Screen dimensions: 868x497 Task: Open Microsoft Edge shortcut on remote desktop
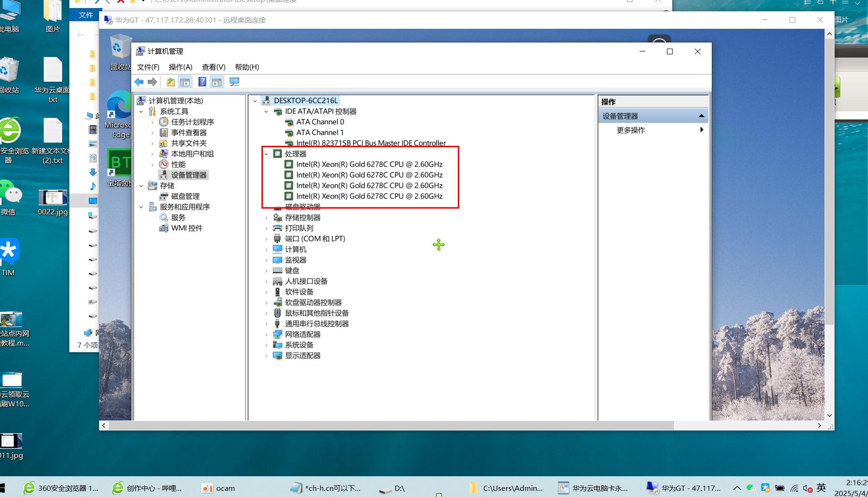[x=118, y=115]
